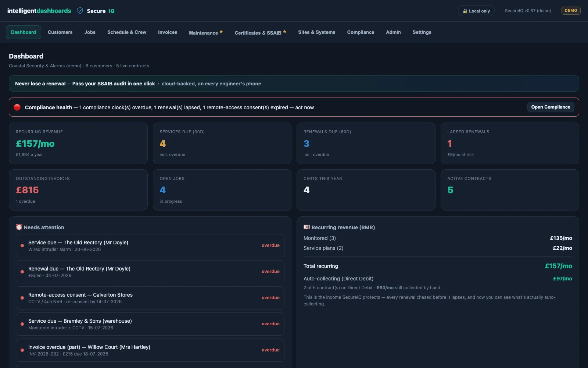Open the Recurring Revenue £157/mo card
Image resolution: width=588 pixels, height=368 pixels.
[78, 144]
